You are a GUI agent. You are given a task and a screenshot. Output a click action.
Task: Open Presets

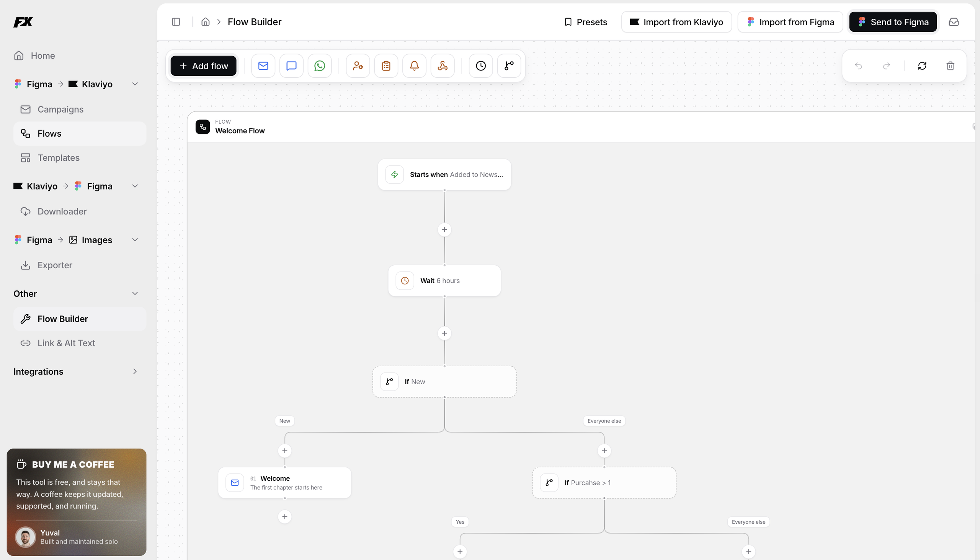tap(585, 22)
